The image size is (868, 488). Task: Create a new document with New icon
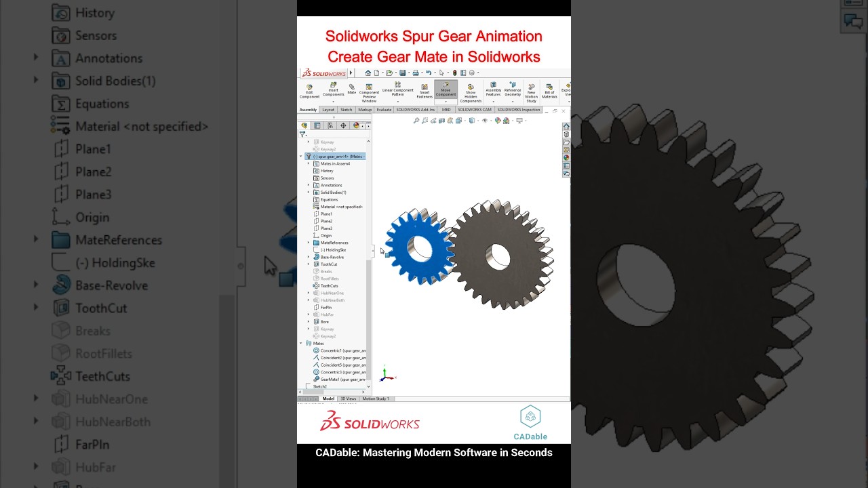click(376, 73)
